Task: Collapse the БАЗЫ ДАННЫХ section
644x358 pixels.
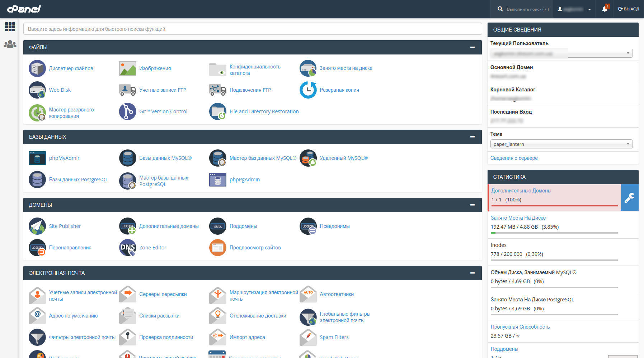Action: [472, 137]
